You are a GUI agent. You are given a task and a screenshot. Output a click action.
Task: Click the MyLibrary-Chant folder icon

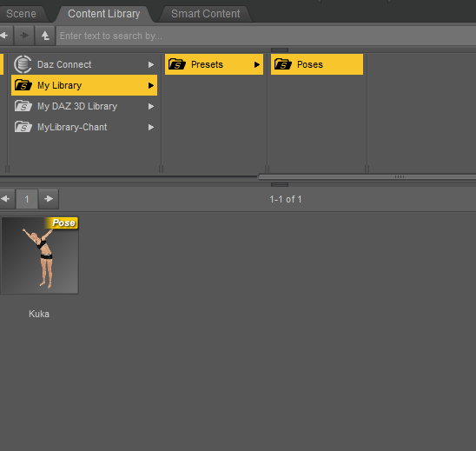[x=23, y=127]
